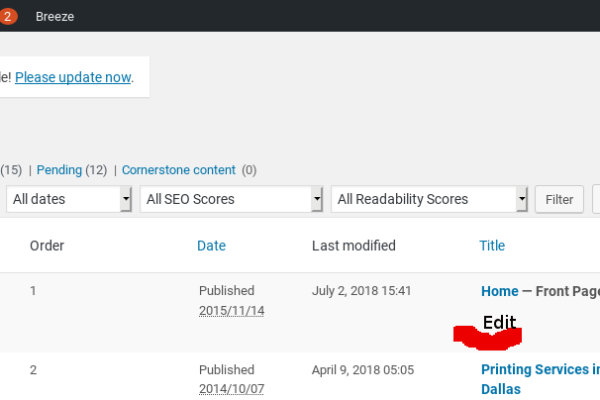Sort pages by the Title column
The width and height of the screenshot is (600, 400).
pyautogui.click(x=492, y=245)
